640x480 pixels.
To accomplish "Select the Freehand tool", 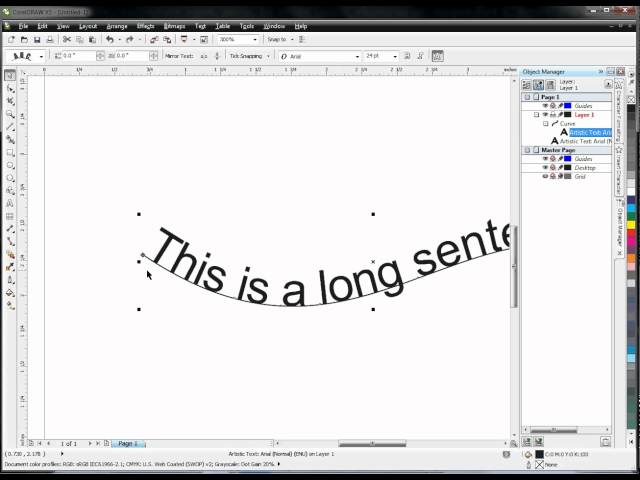I will (10, 127).
